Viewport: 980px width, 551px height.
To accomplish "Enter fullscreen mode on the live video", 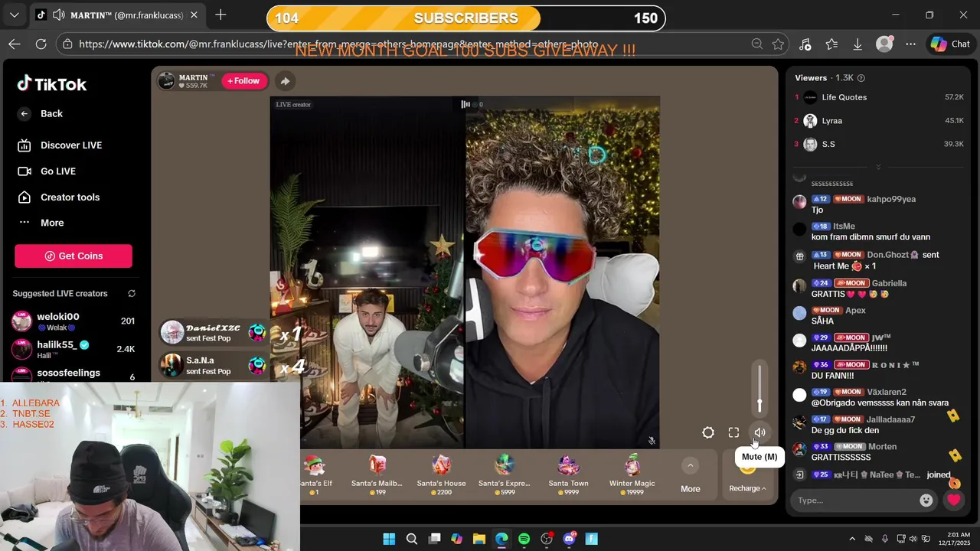I will click(x=733, y=433).
